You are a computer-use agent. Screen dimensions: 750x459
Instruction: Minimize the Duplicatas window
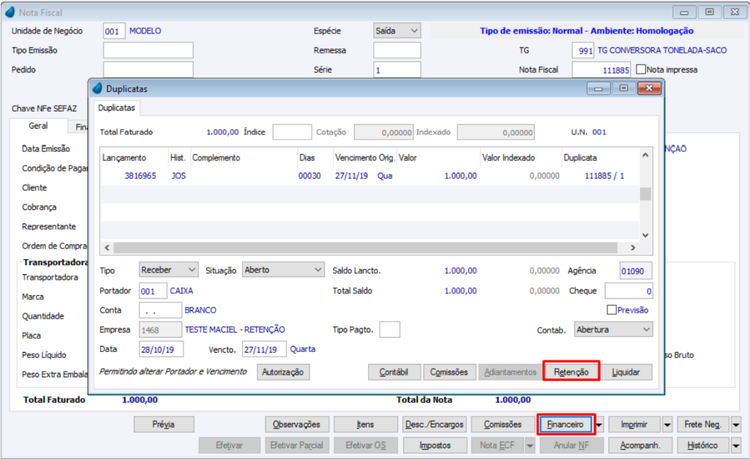(x=598, y=88)
